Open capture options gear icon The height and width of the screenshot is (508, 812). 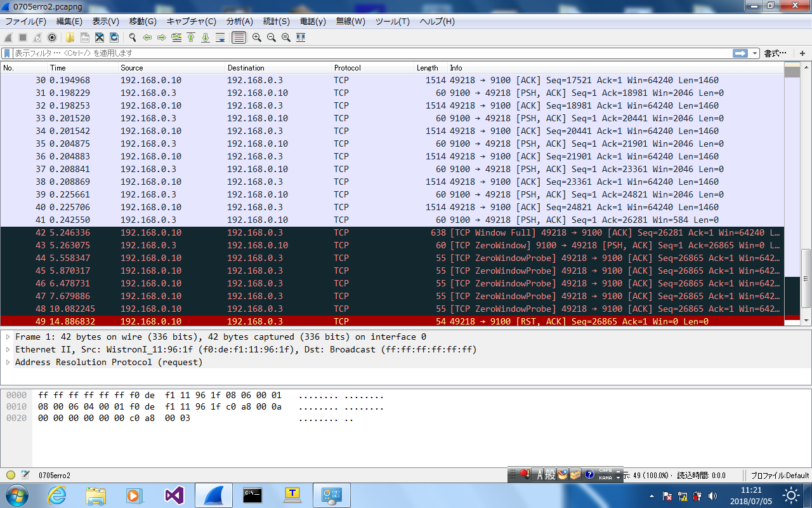[52, 37]
